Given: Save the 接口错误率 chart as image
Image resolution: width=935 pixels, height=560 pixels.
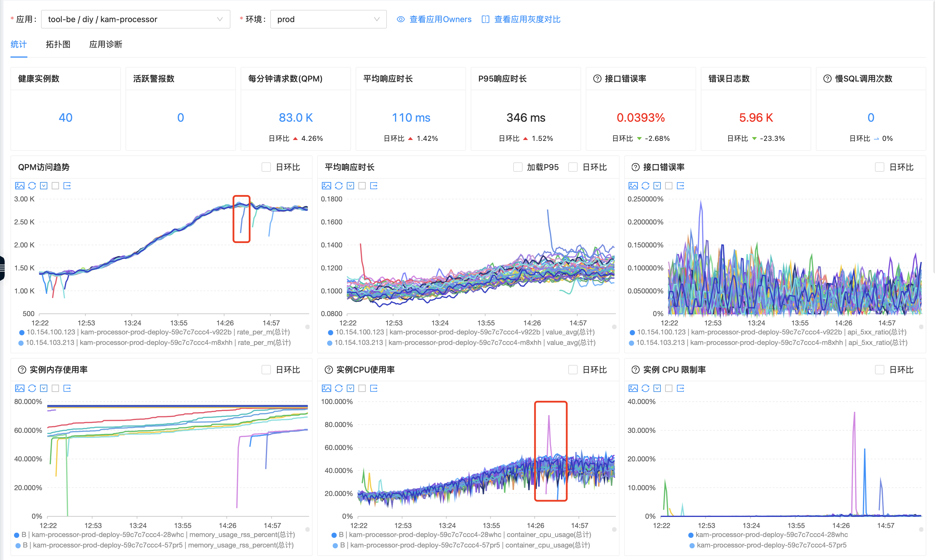Looking at the screenshot, I should click(633, 186).
